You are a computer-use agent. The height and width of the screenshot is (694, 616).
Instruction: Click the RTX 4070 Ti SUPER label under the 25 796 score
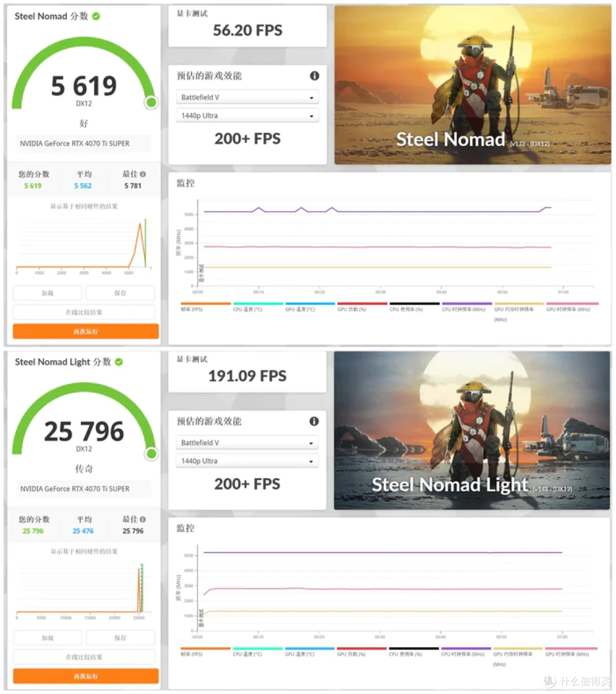click(x=75, y=489)
